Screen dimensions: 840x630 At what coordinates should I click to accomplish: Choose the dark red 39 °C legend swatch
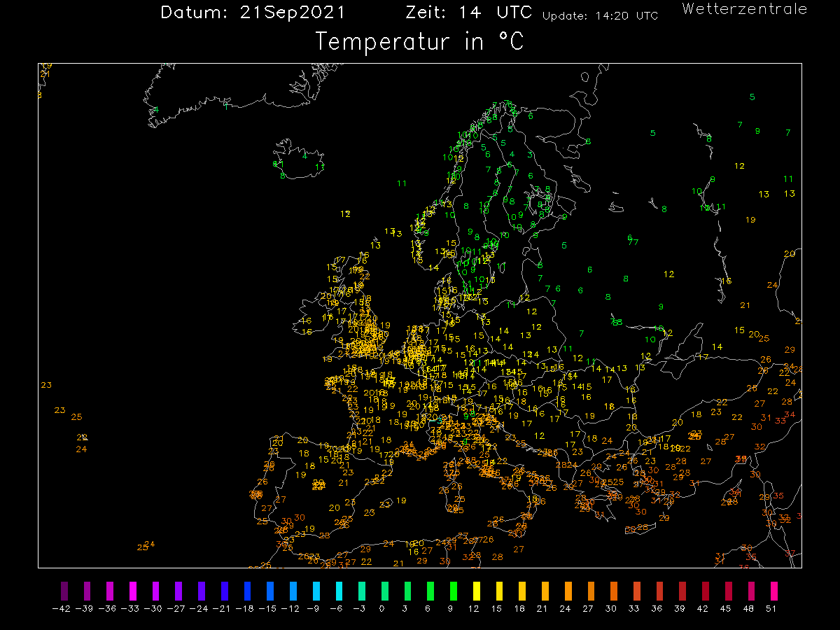point(682,589)
